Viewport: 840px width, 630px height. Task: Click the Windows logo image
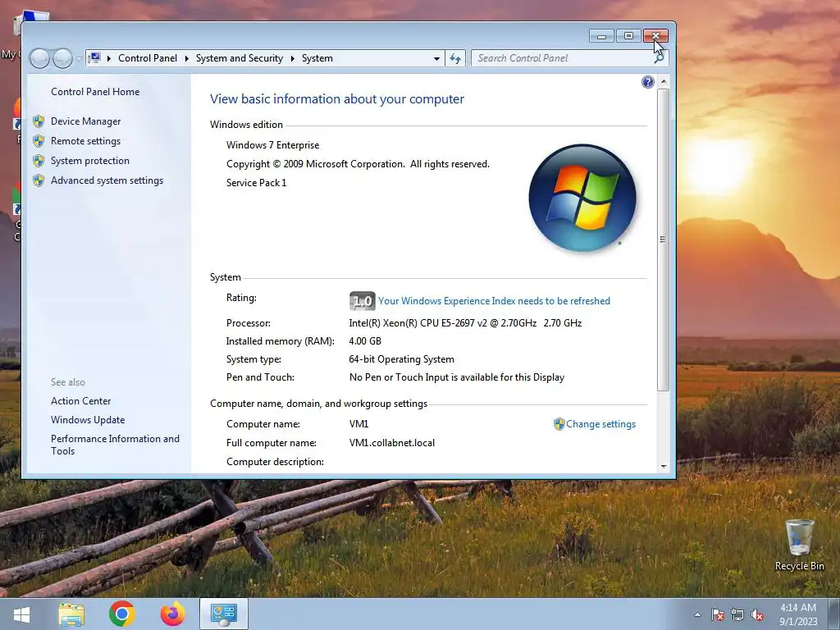(x=582, y=198)
